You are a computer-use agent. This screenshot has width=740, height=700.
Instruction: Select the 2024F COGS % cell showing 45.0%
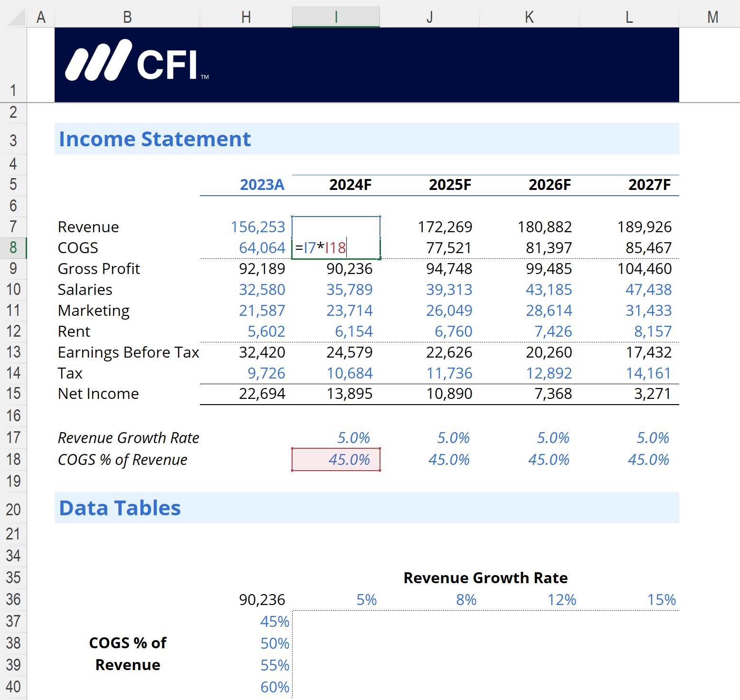click(x=336, y=460)
